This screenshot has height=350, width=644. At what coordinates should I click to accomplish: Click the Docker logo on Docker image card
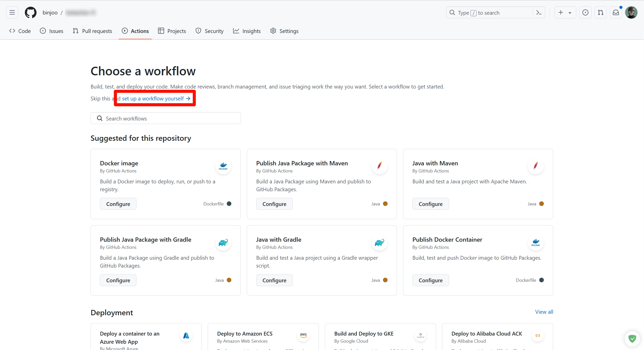(x=223, y=166)
